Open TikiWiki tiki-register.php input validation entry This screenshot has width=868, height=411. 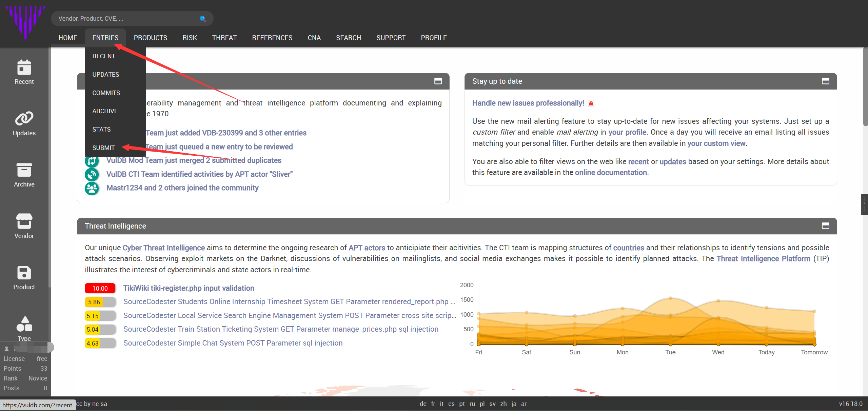point(189,288)
